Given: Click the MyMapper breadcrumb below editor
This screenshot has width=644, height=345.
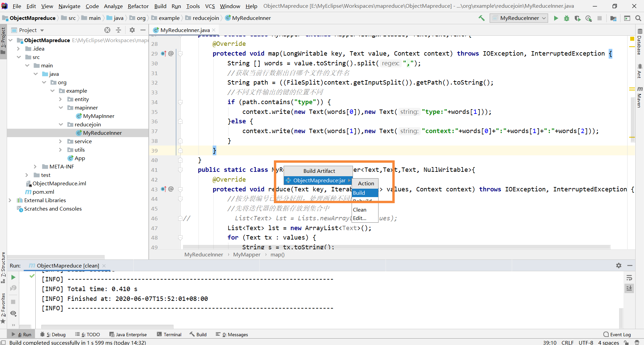Looking at the screenshot, I should coord(247,255).
